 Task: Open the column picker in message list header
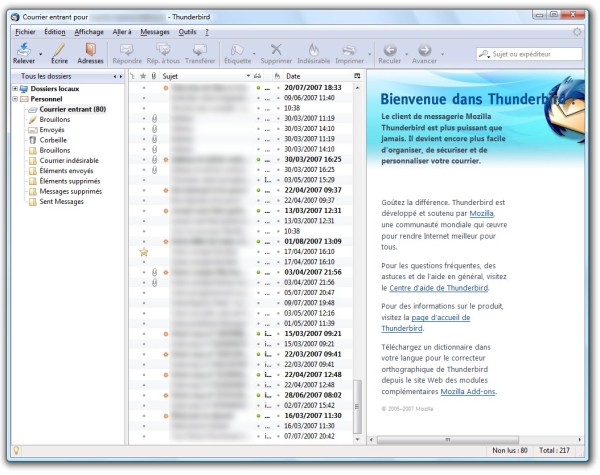pyautogui.click(x=357, y=76)
